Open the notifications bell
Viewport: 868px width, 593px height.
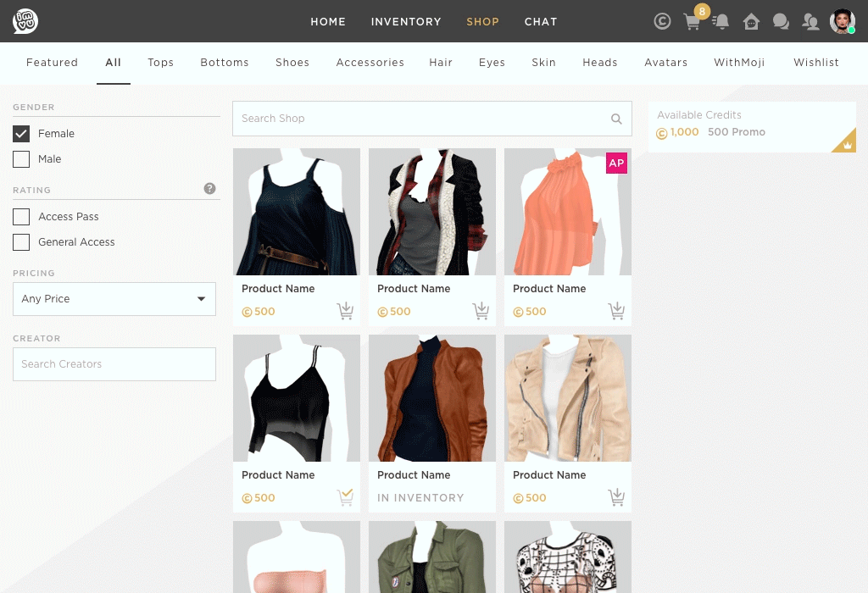(x=721, y=21)
